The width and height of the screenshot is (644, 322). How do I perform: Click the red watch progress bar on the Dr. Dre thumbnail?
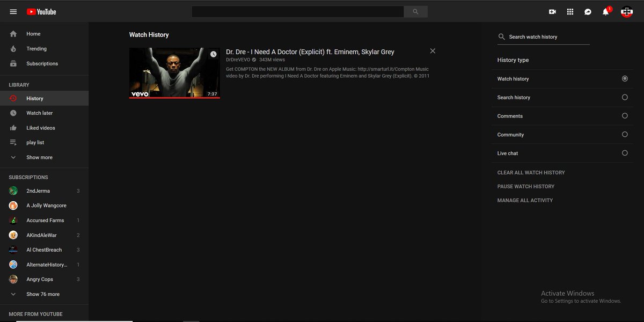(174, 98)
